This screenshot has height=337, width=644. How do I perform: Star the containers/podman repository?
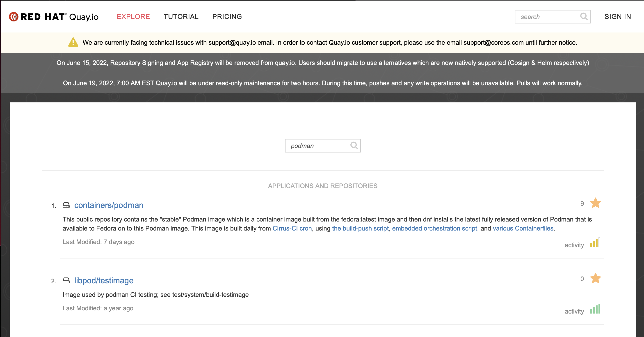[x=595, y=203]
